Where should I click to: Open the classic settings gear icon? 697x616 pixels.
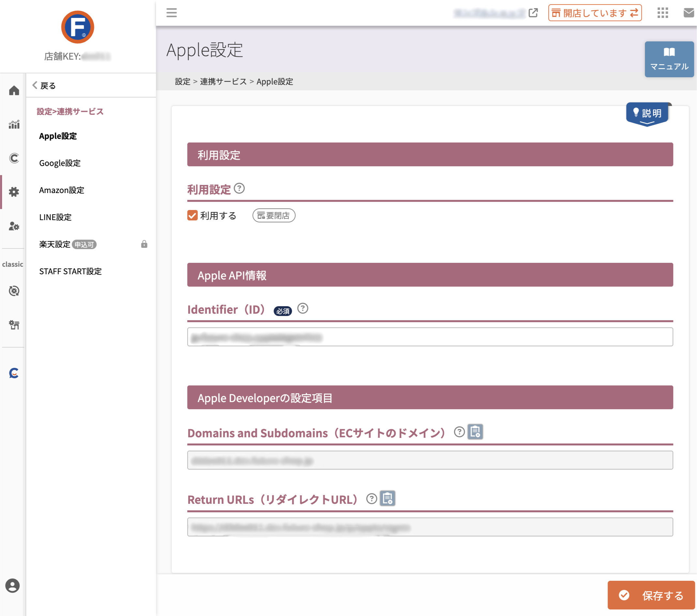14,291
